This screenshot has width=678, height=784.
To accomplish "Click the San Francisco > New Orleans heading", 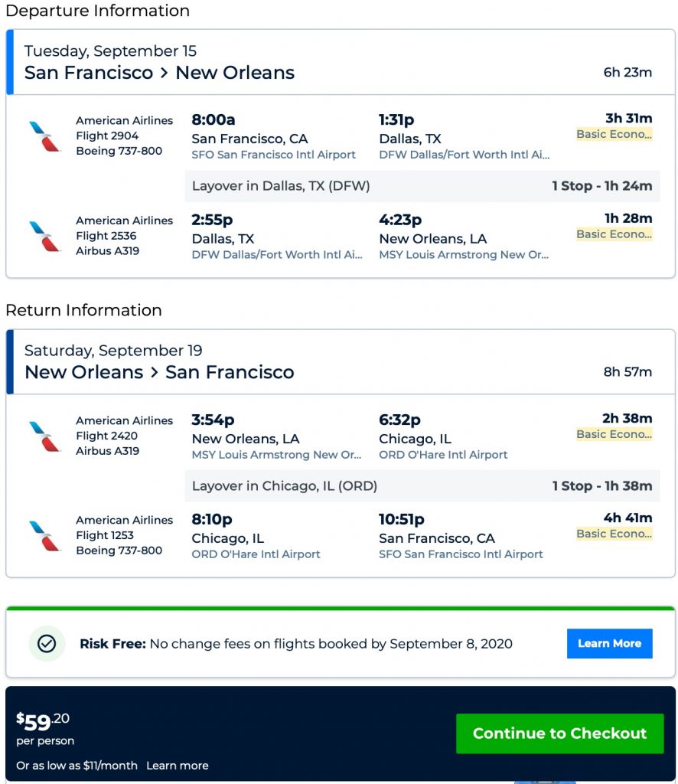I will tap(159, 73).
